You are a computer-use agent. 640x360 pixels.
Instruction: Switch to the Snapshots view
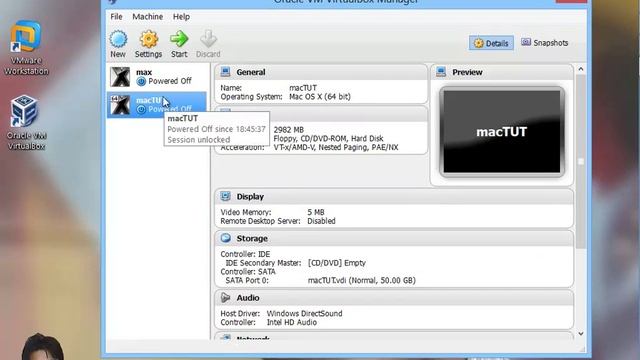[544, 42]
